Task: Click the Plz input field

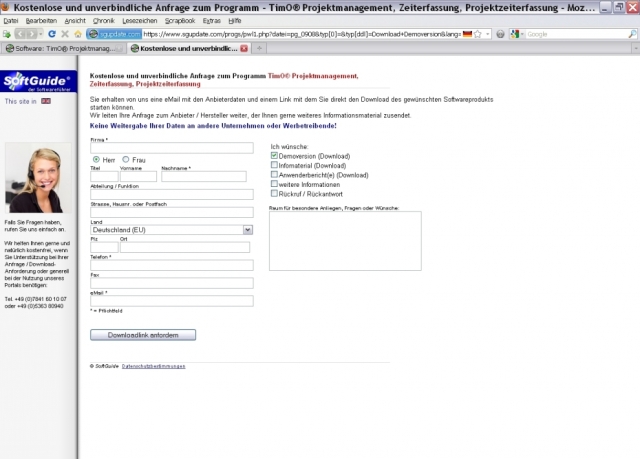Action: tap(104, 247)
